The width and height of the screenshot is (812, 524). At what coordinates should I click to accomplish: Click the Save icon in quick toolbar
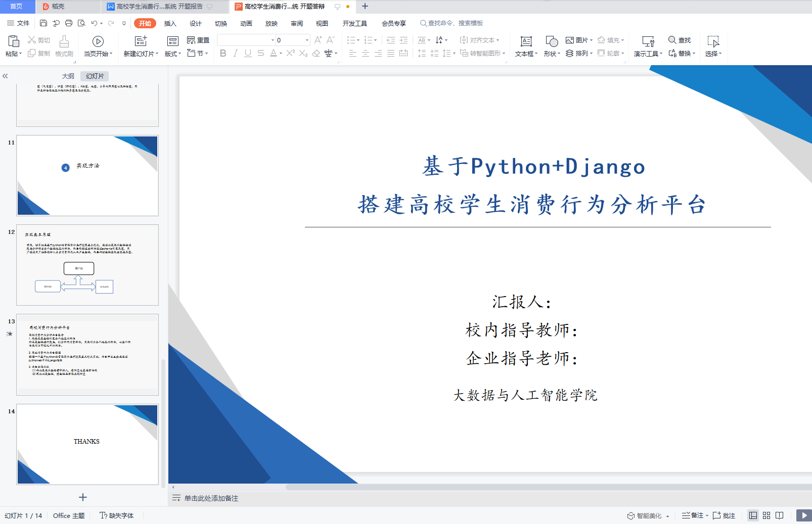(x=43, y=23)
